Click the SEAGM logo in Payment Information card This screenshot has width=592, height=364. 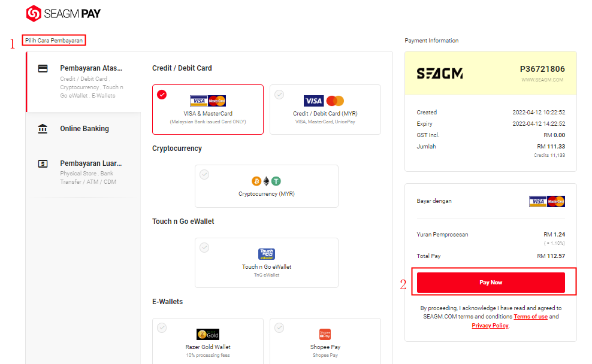click(440, 73)
